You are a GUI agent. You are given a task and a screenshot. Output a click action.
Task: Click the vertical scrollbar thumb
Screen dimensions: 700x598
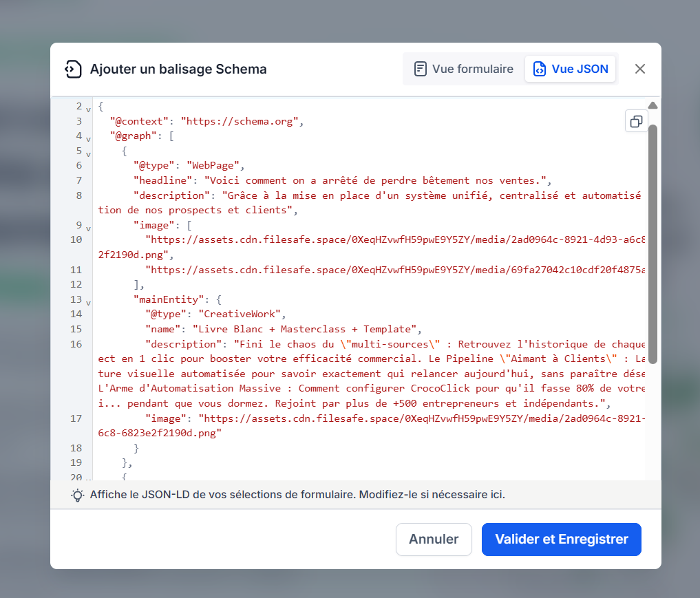coord(653,244)
